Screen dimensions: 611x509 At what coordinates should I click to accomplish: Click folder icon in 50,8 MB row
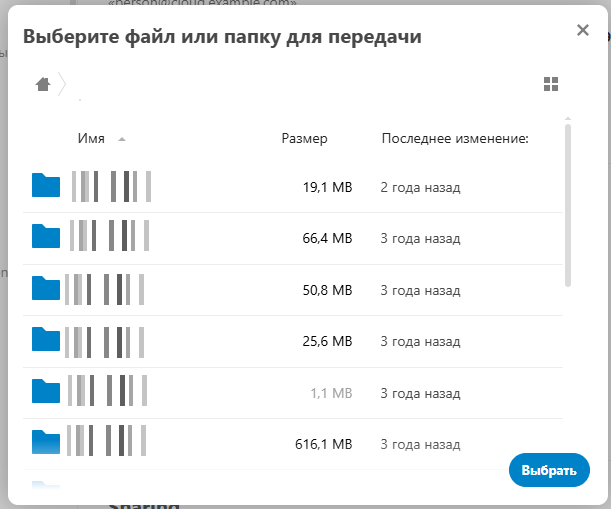(x=46, y=289)
